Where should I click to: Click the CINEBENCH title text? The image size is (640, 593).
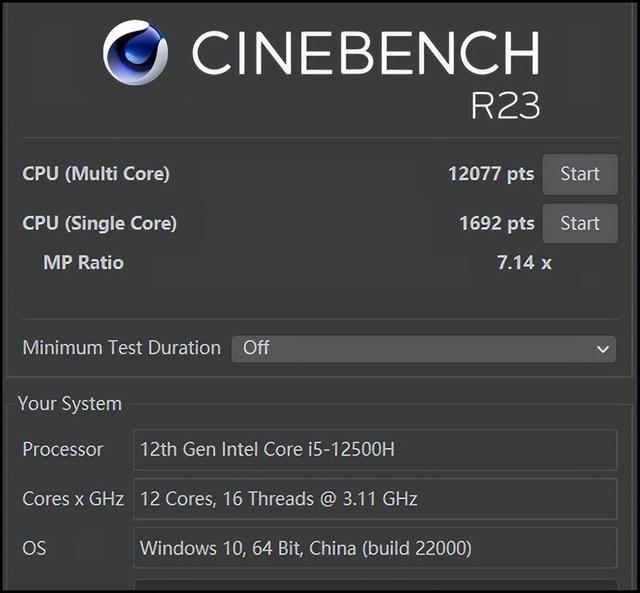click(366, 53)
